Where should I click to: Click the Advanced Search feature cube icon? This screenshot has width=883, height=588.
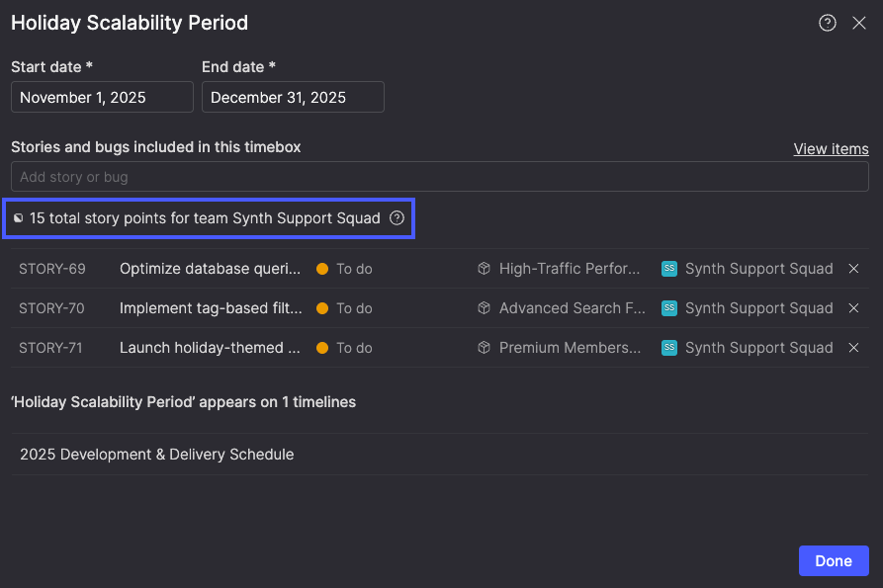[484, 308]
